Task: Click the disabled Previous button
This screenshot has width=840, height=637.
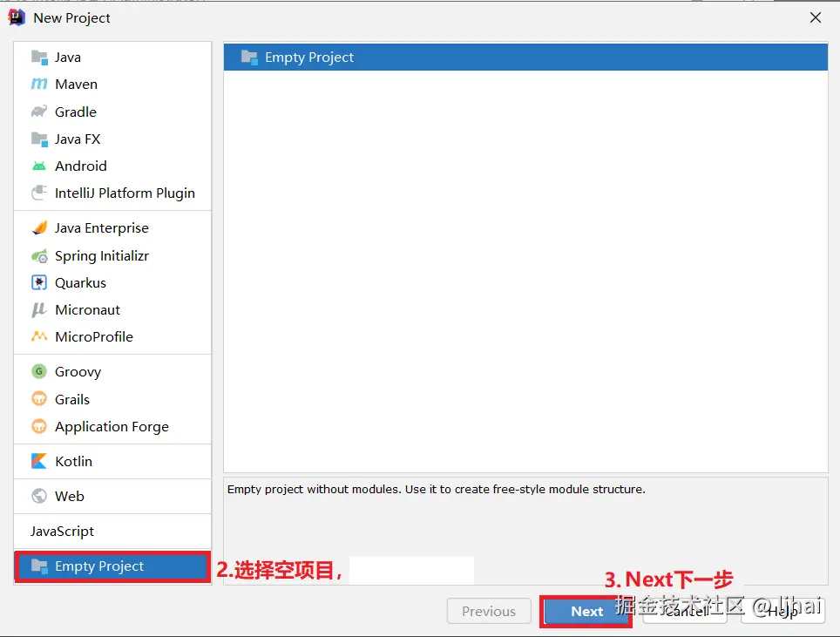Action: click(489, 611)
